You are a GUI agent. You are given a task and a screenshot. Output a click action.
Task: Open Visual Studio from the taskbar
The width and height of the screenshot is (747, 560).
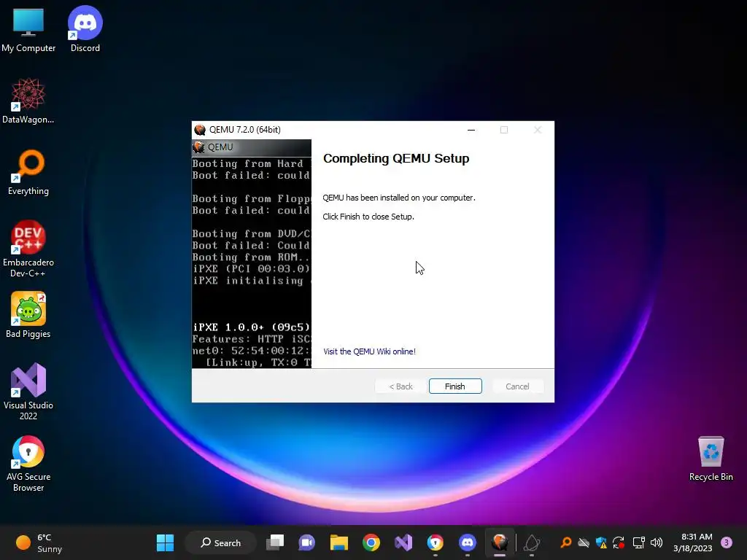403,542
